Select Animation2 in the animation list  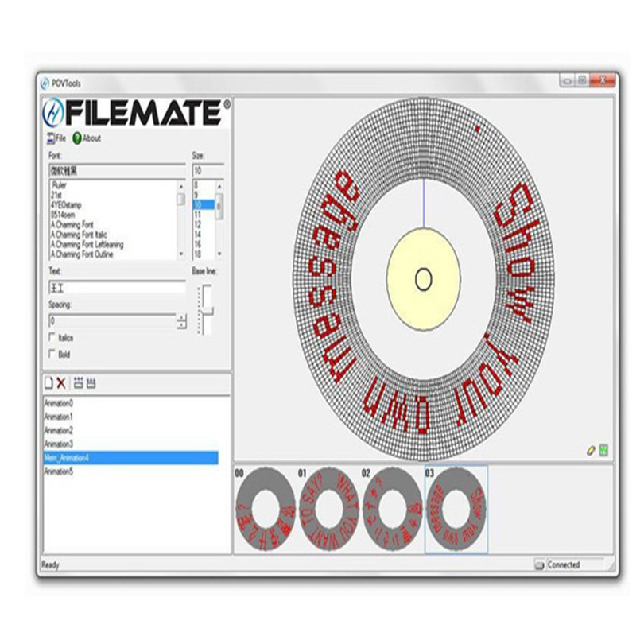(x=59, y=430)
